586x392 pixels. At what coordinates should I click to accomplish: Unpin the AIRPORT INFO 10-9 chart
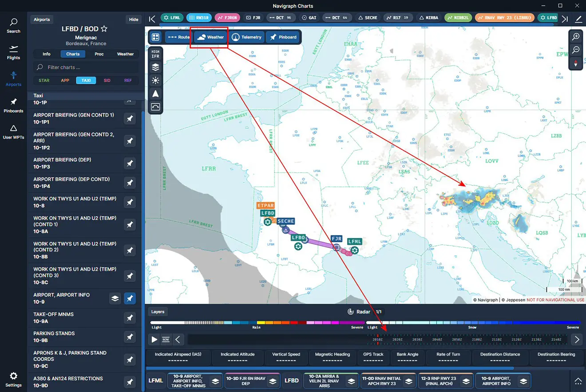[130, 298]
